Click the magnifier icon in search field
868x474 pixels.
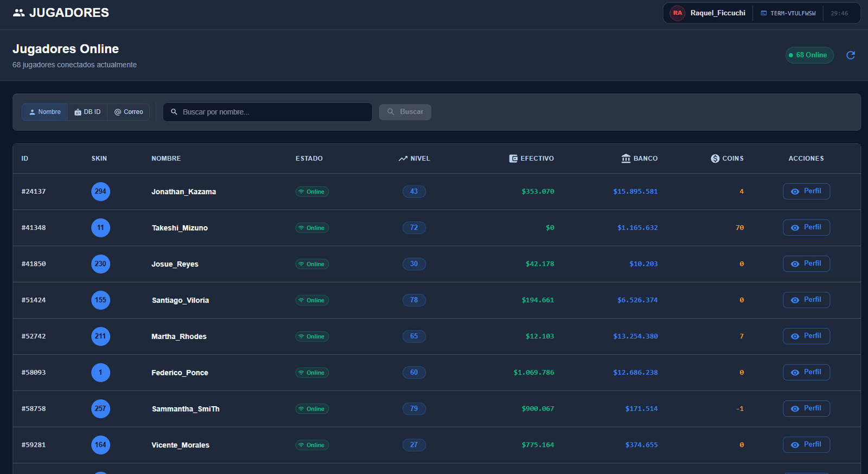(x=174, y=112)
